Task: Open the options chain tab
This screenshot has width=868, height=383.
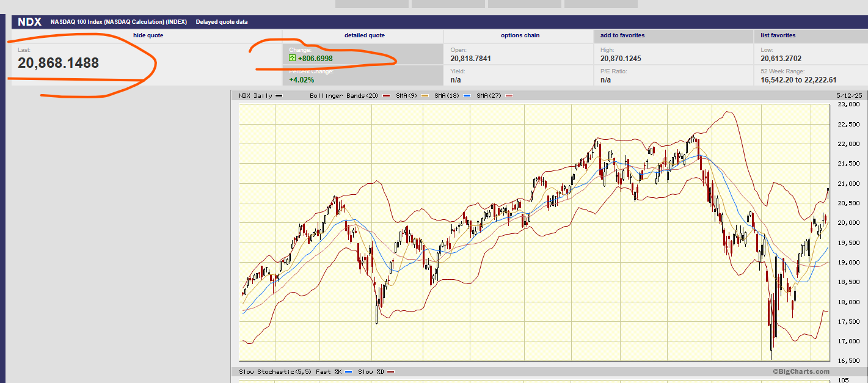Action: 520,35
